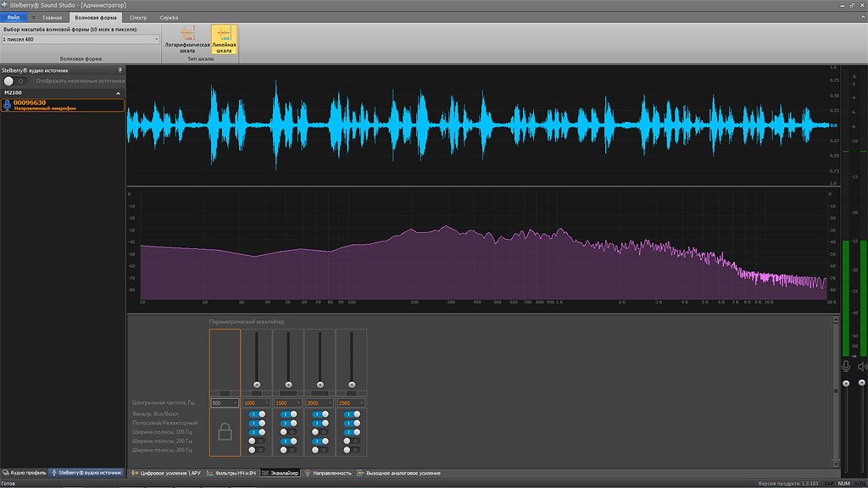
Task: Toggle the 1000 Hz filter on/off switch
Action: coord(256,413)
